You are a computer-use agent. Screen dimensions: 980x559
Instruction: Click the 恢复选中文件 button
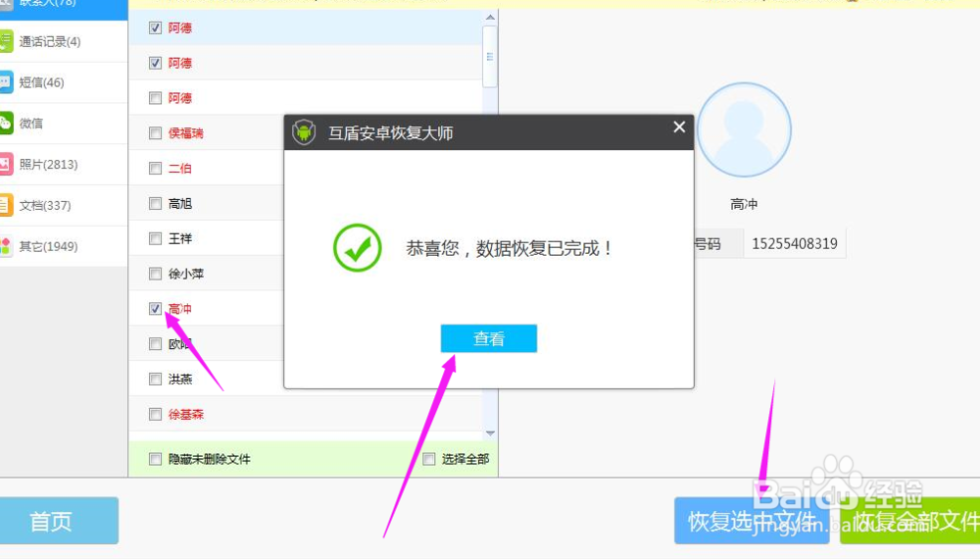point(752,520)
